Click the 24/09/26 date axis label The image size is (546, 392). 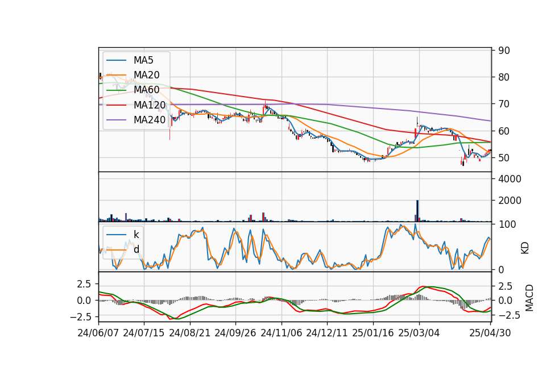(x=235, y=333)
